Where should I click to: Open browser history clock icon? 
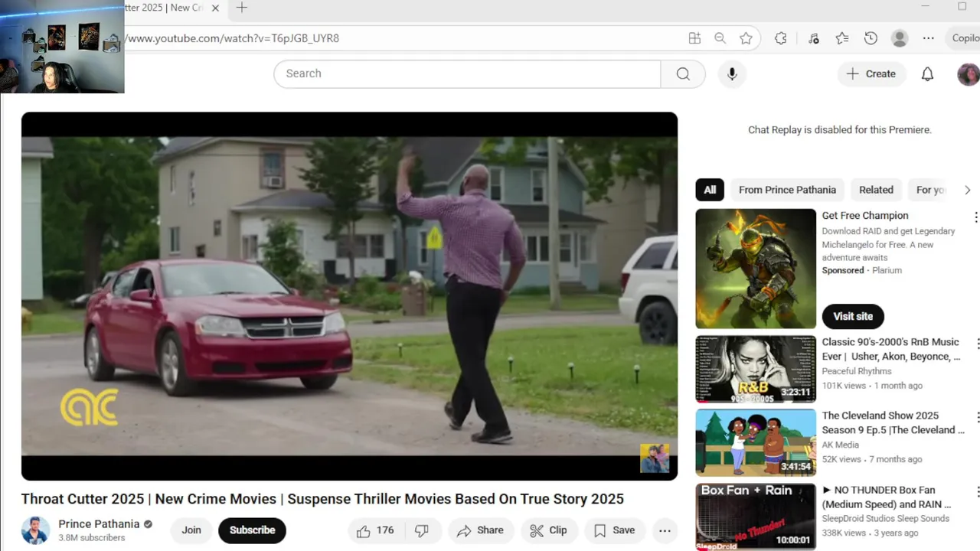click(x=871, y=38)
